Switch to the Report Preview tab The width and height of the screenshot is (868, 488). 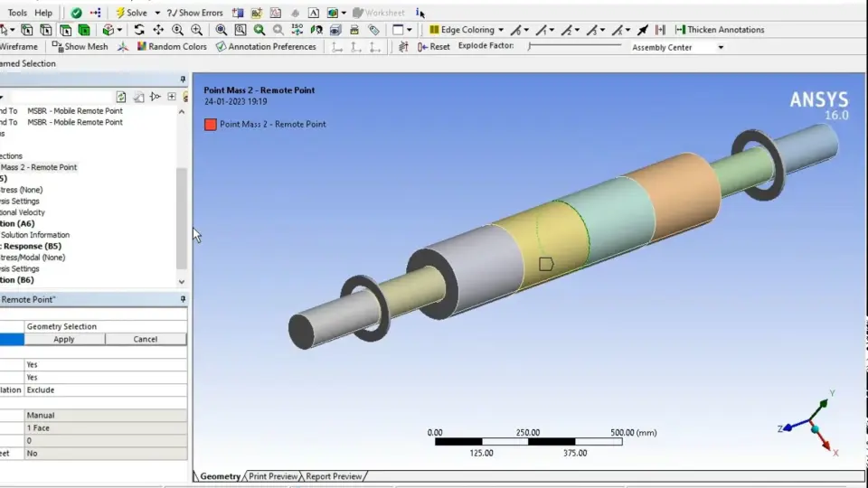coord(334,476)
